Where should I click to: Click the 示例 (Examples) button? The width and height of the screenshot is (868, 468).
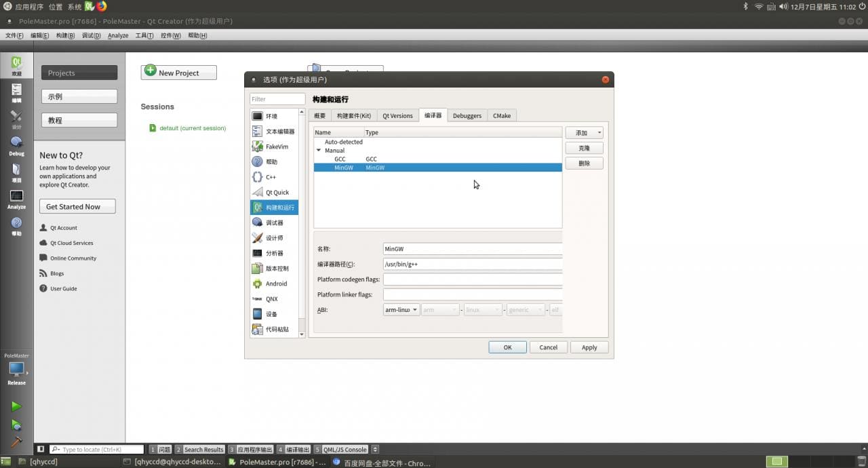tap(79, 96)
